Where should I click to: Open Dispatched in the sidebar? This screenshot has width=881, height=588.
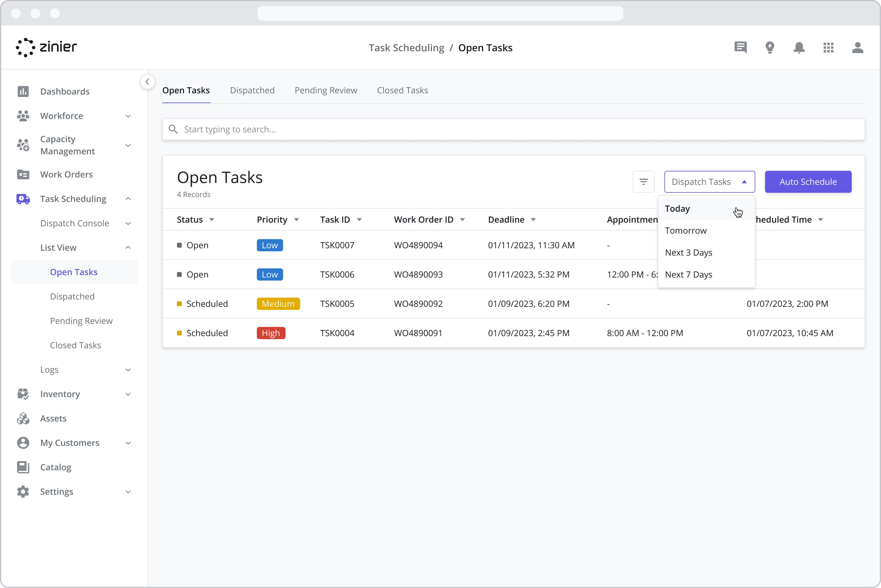pos(72,297)
